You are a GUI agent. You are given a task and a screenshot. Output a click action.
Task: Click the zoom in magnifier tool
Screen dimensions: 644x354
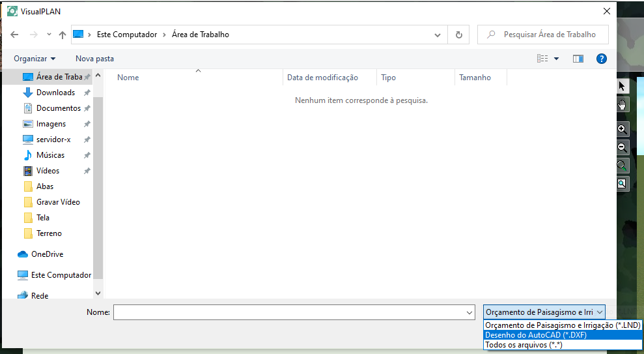[623, 129]
